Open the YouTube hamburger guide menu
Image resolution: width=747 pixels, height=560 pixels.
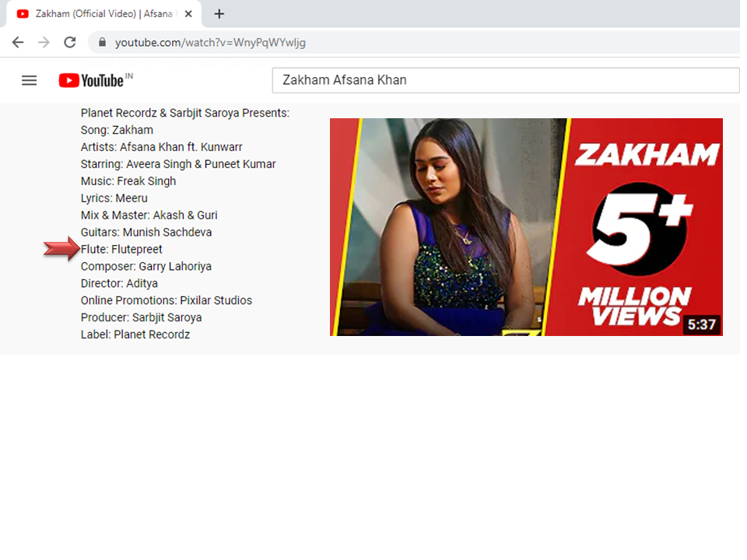pyautogui.click(x=29, y=80)
